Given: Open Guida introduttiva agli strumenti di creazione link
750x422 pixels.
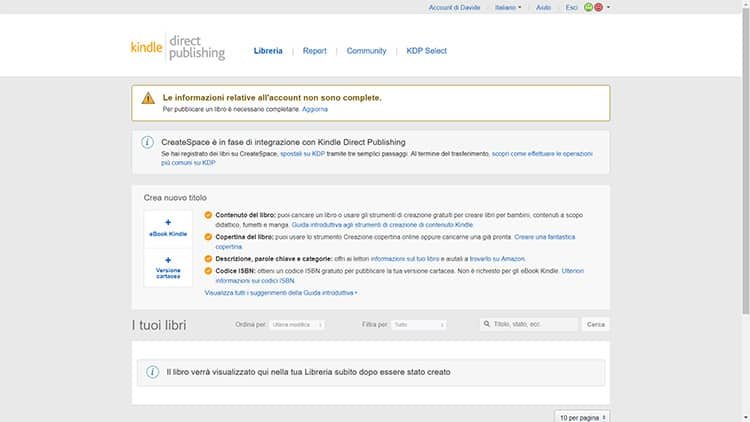Looking at the screenshot, I should 382,224.
